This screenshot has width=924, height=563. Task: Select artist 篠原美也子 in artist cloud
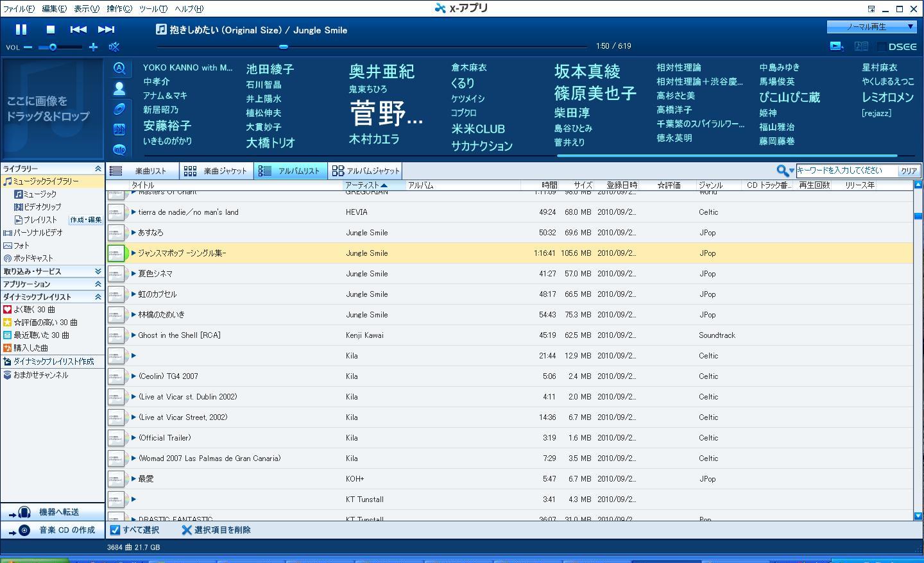[x=595, y=94]
